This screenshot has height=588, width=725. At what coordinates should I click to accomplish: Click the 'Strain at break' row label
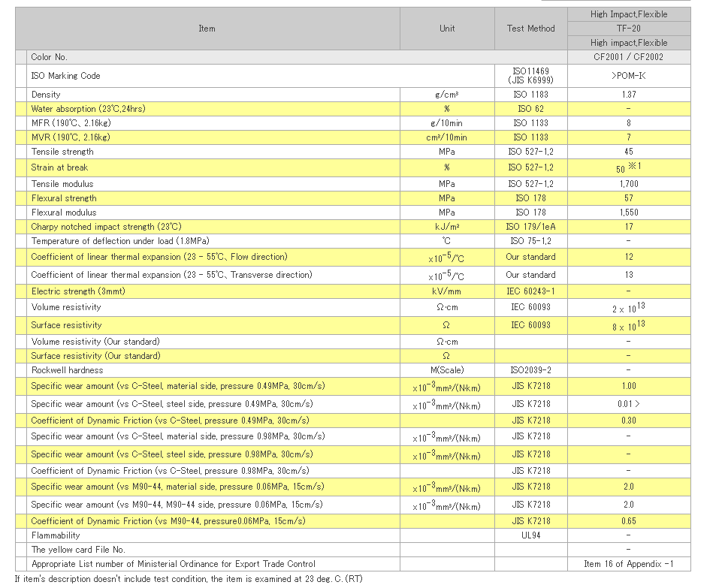(x=59, y=167)
